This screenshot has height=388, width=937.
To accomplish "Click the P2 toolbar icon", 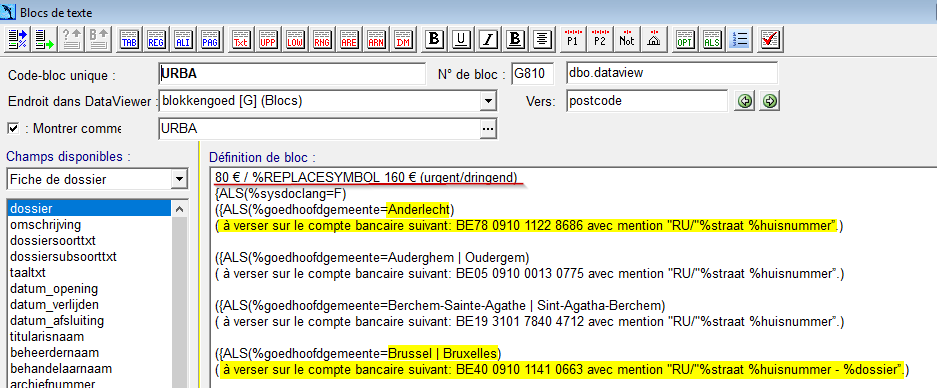I will tap(599, 39).
